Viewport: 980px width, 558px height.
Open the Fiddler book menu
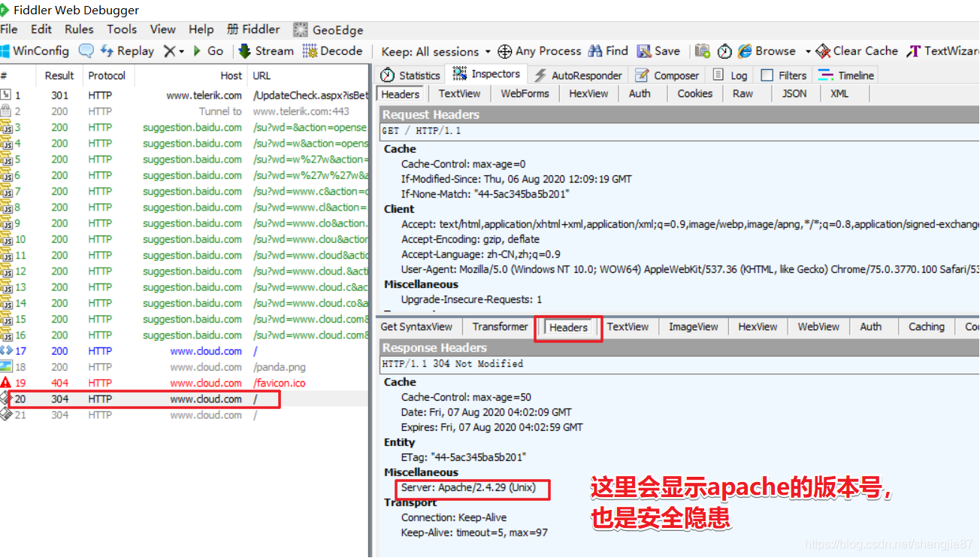(x=253, y=29)
